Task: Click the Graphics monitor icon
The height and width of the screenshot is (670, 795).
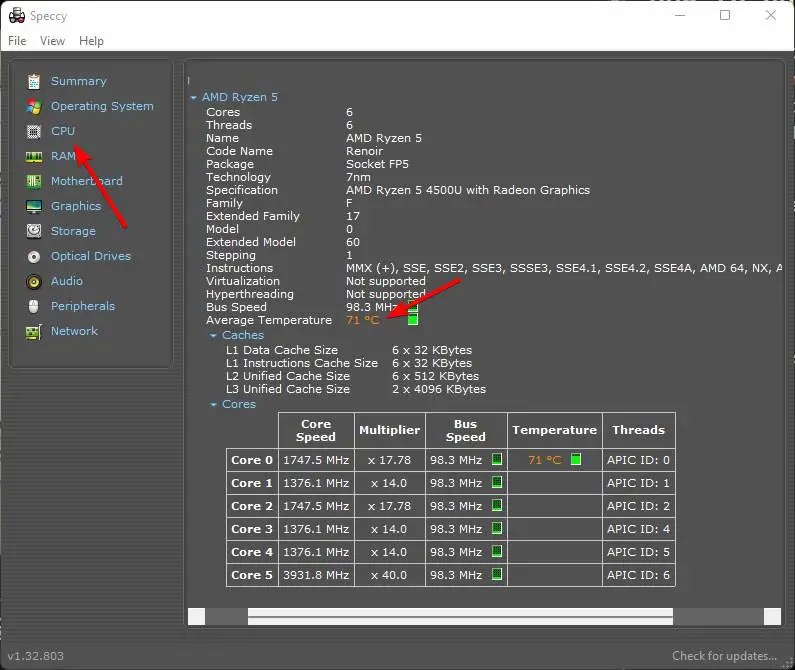Action: 34,206
